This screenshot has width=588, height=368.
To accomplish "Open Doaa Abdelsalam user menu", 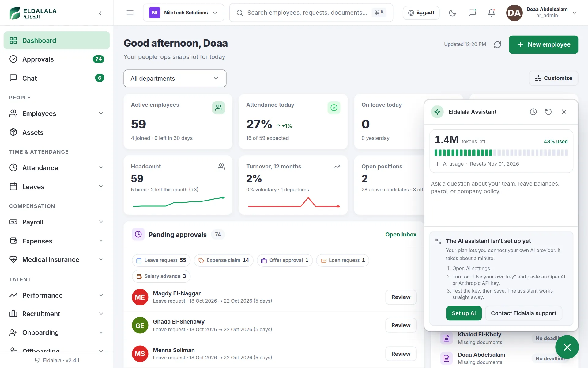I will coord(542,13).
